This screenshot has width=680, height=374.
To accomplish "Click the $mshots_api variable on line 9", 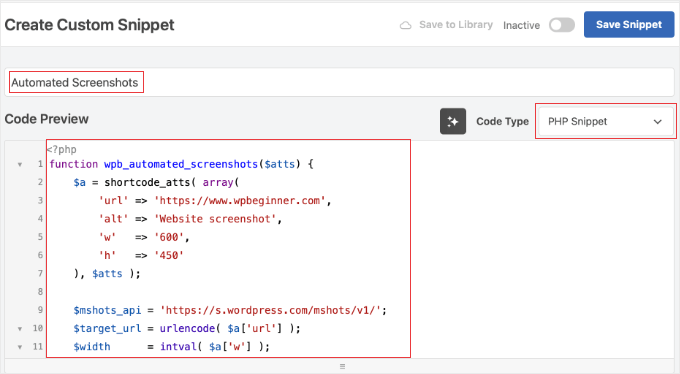I will (x=107, y=311).
